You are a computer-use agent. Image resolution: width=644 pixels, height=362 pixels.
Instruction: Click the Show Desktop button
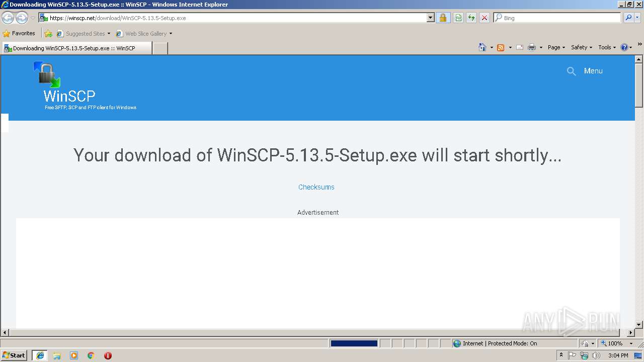pos(639,355)
